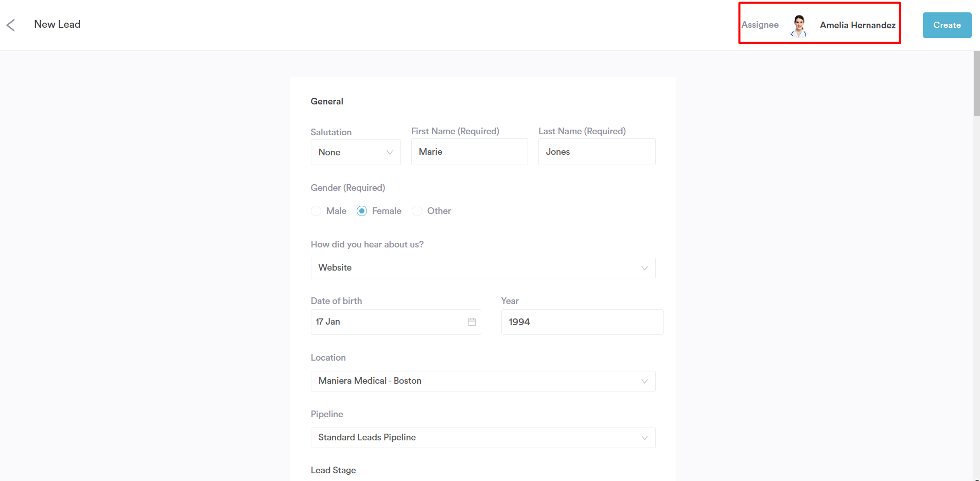
Task: Select the Male gender option
Action: 316,211
